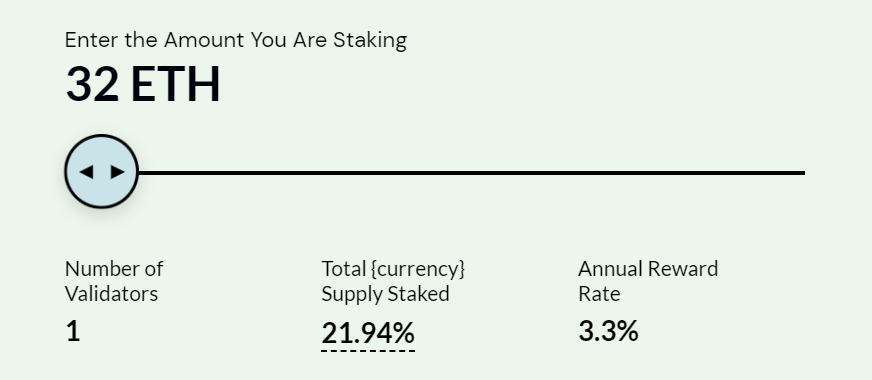Viewport: 872px width, 380px height.
Task: Click the Total {currency} Supply Staked label
Action: click(x=393, y=281)
